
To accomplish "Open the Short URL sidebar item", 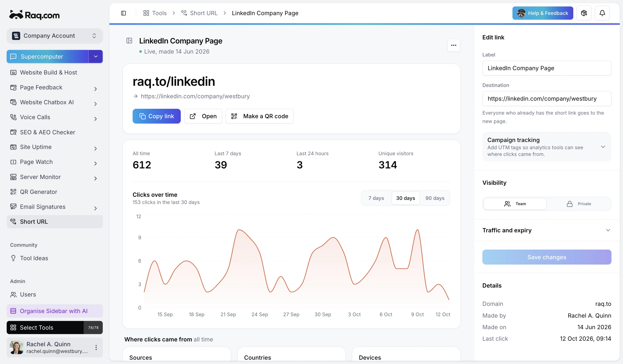I will [55, 222].
